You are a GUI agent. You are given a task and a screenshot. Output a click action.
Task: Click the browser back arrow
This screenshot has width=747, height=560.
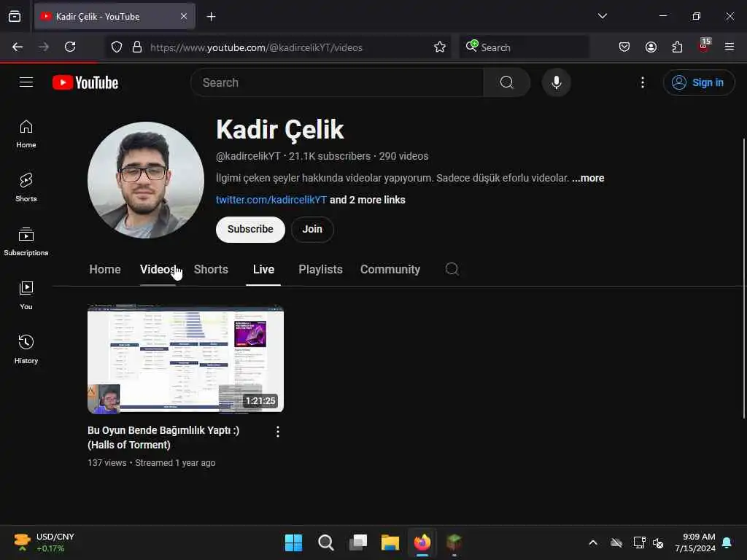[x=18, y=47]
